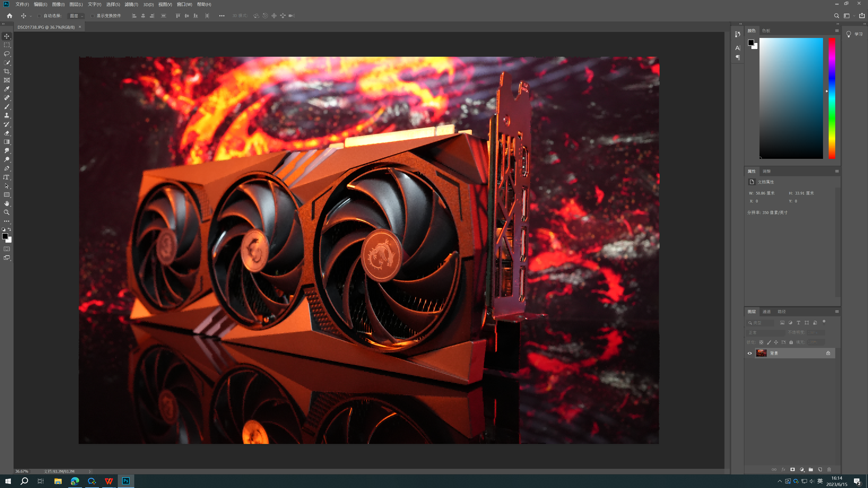Pick the Eyedropper tool
The width and height of the screenshot is (868, 488).
click(7, 89)
